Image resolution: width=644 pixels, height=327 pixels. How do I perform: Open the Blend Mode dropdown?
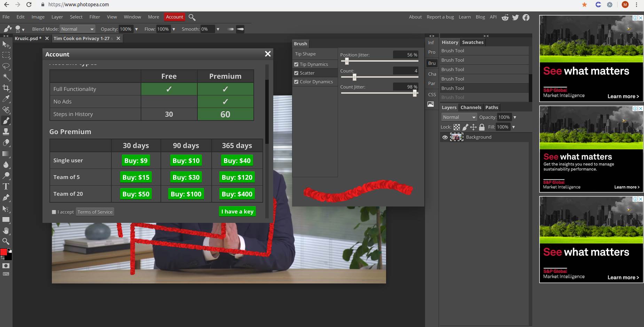point(77,29)
